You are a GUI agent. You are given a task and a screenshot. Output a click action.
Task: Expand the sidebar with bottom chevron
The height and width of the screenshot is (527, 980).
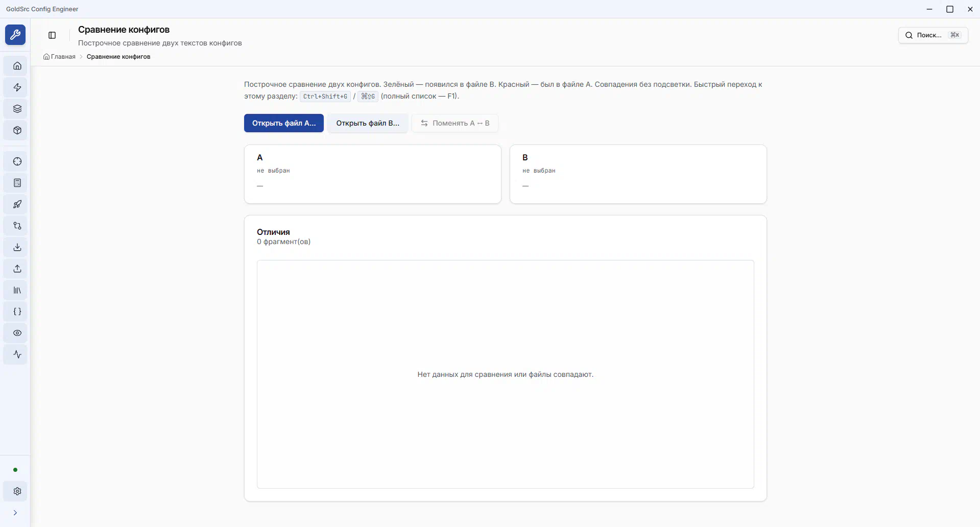point(15,513)
